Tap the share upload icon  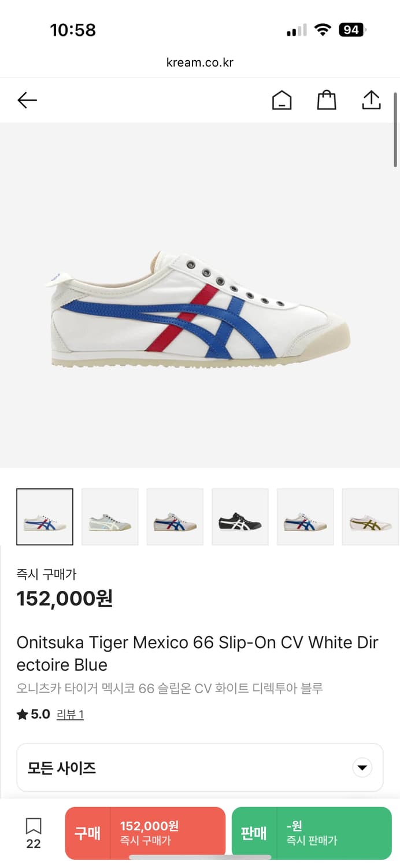(371, 100)
